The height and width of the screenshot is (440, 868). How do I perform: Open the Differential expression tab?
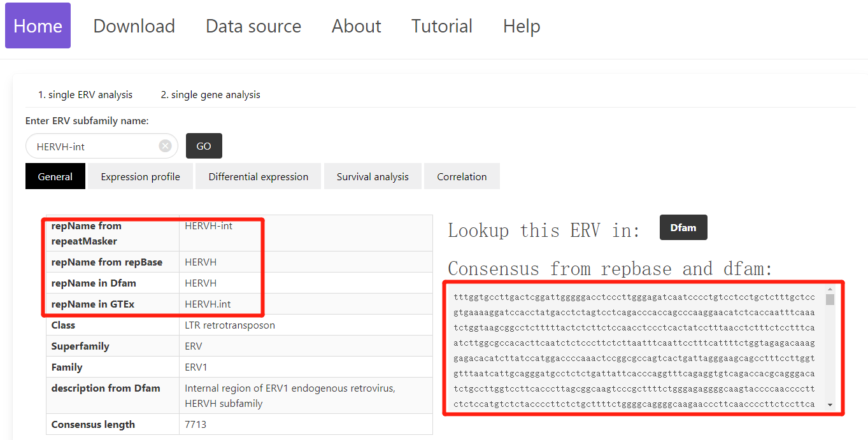(259, 176)
